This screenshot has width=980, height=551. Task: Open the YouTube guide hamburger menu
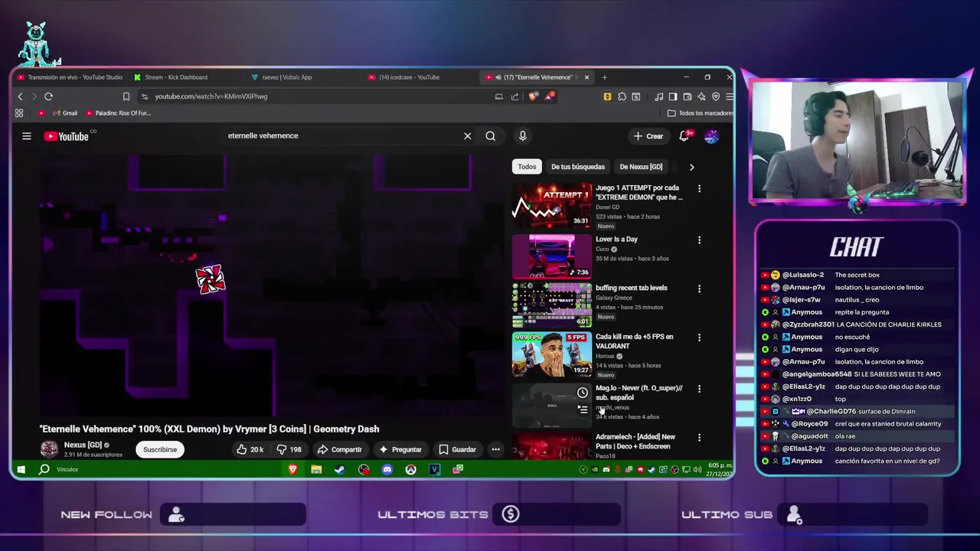27,136
